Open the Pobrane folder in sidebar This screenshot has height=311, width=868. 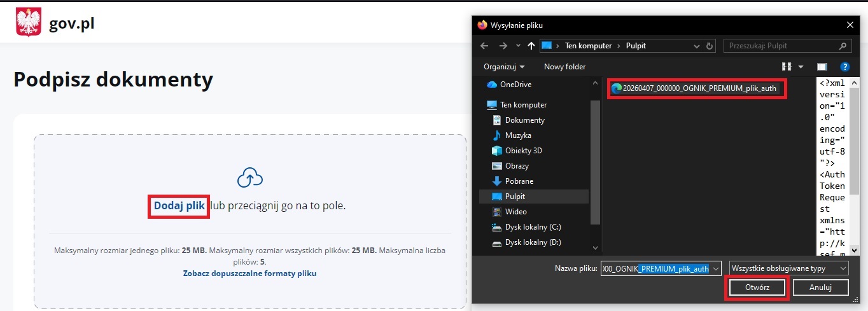click(519, 181)
